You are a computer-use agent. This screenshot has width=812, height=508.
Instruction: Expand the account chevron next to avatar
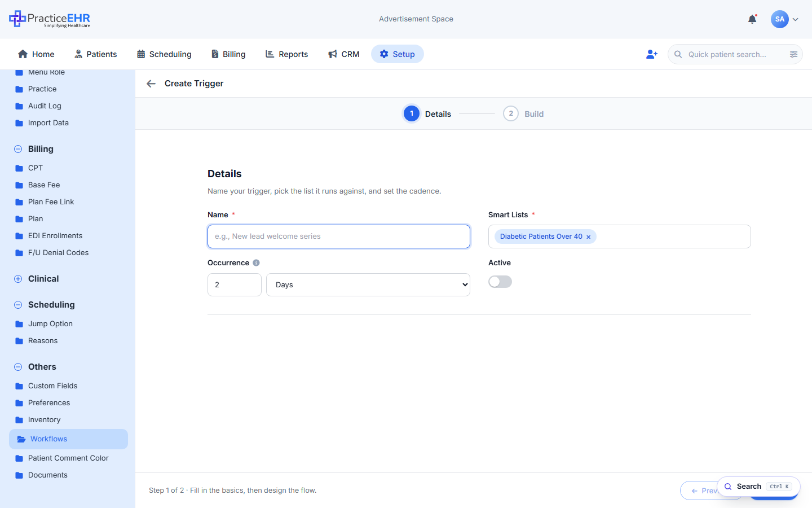(x=796, y=19)
